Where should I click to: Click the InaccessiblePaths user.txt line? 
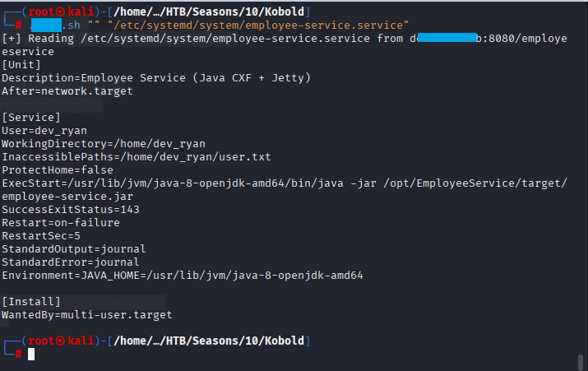point(136,156)
